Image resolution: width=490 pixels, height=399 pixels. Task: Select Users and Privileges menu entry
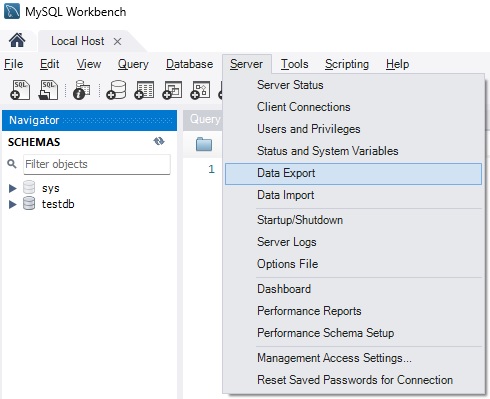click(309, 129)
